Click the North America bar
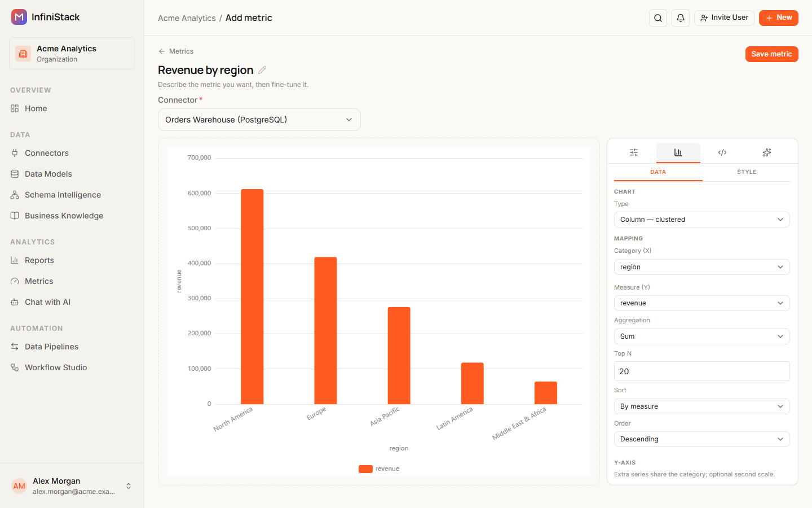Screen dimensions: 812x508 pyautogui.click(x=252, y=297)
